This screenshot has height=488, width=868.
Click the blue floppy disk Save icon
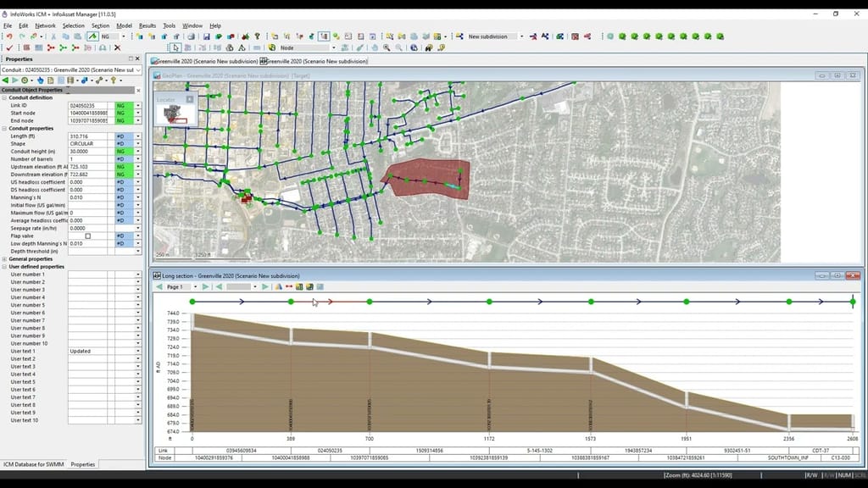point(207,36)
